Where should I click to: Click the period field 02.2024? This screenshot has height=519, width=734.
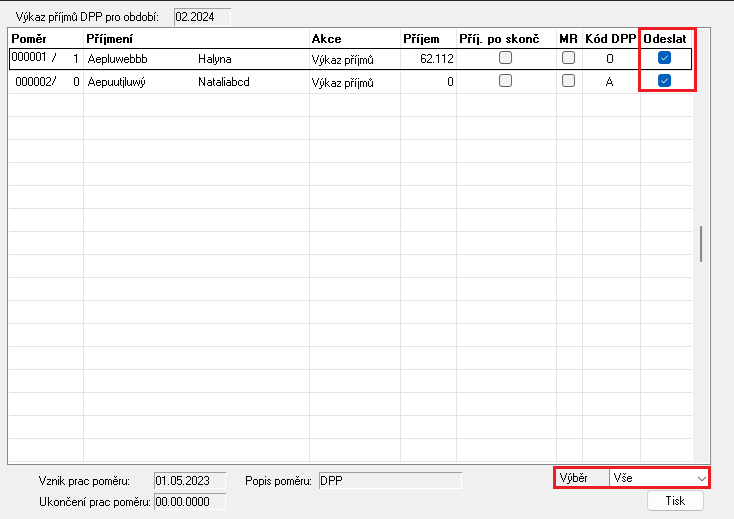point(202,17)
